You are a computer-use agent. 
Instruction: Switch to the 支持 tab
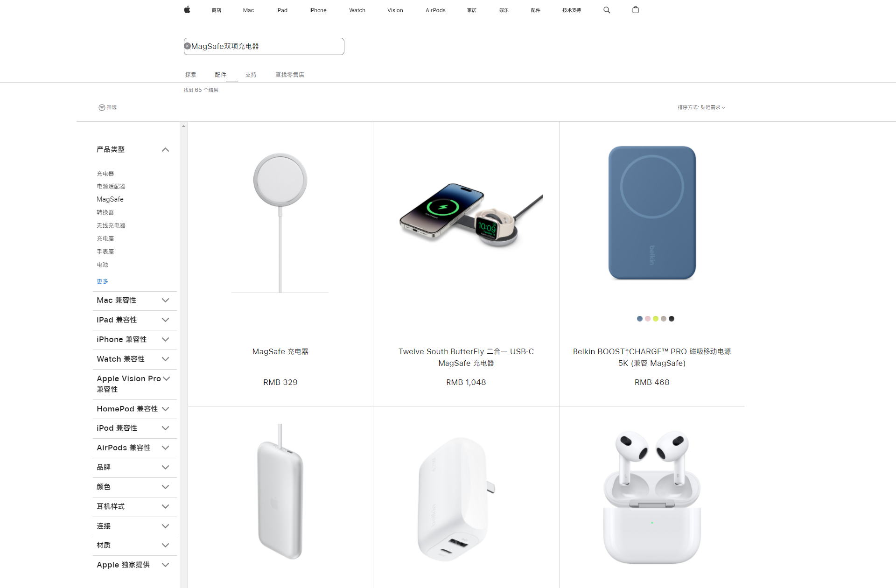coord(251,75)
